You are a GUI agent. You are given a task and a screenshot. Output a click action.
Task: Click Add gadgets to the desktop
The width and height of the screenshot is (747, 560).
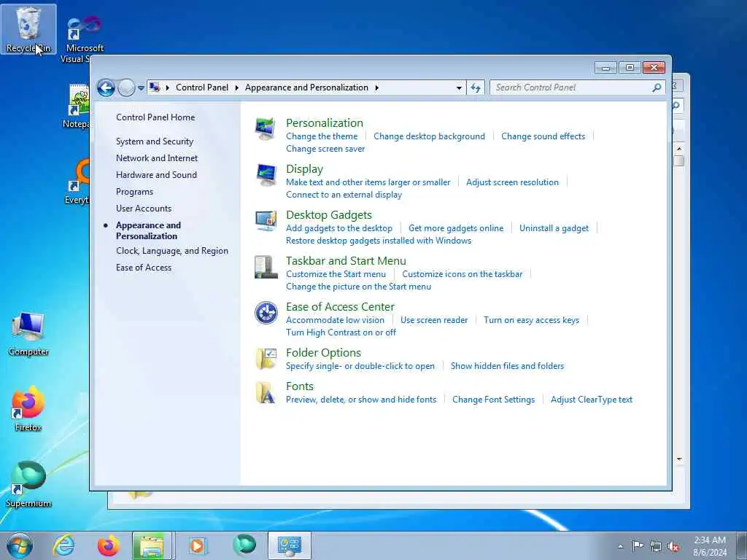tap(339, 228)
